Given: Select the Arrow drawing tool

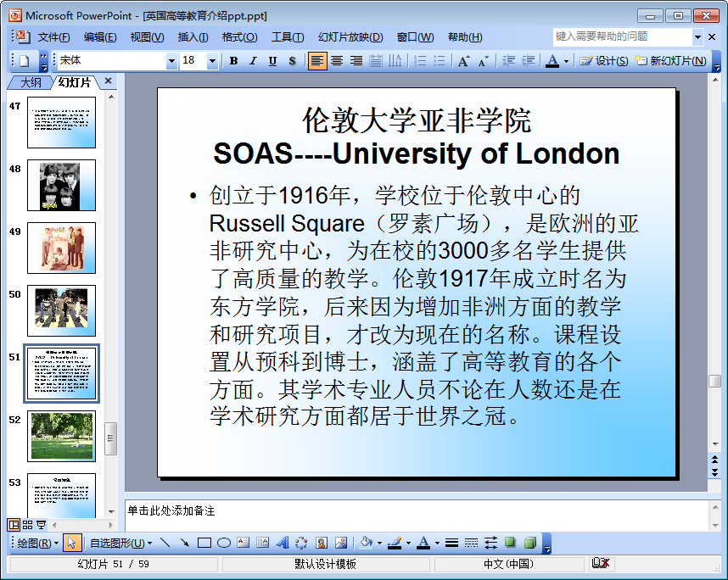Looking at the screenshot, I should pyautogui.click(x=185, y=543).
